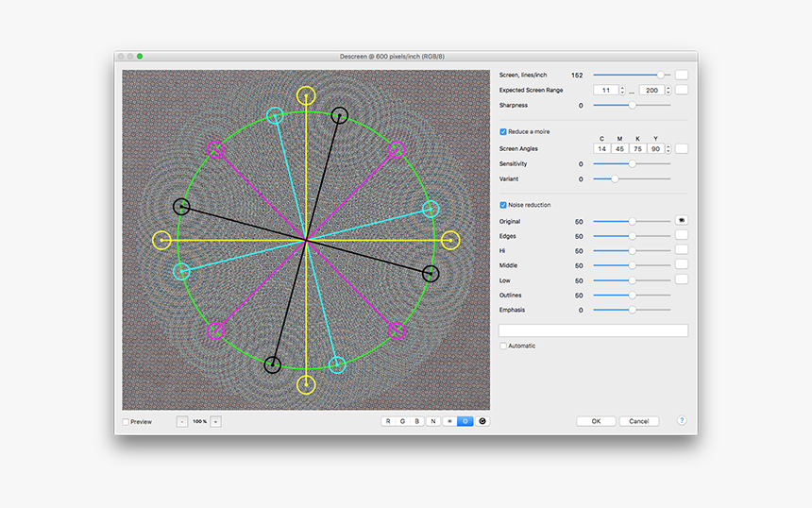Click the stepper beside the Screen Angles fields
Screen dimensions: 812x508
pos(668,148)
